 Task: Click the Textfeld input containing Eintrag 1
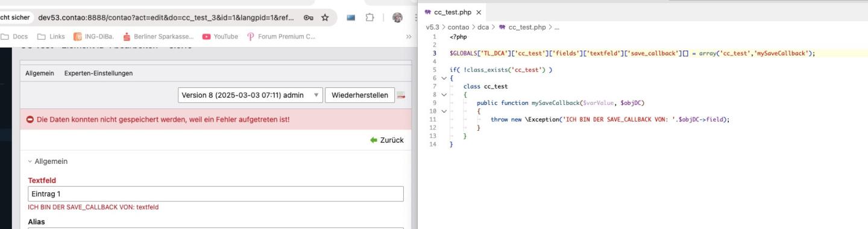point(216,194)
